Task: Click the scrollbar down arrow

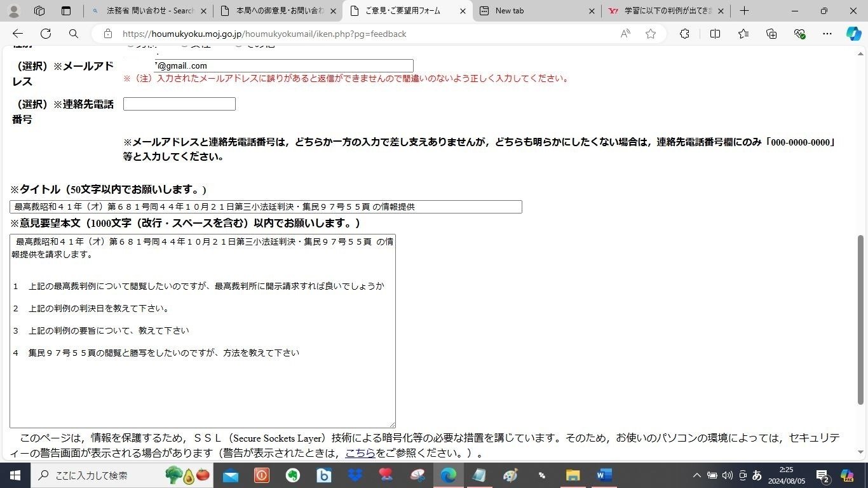Action: (861, 452)
